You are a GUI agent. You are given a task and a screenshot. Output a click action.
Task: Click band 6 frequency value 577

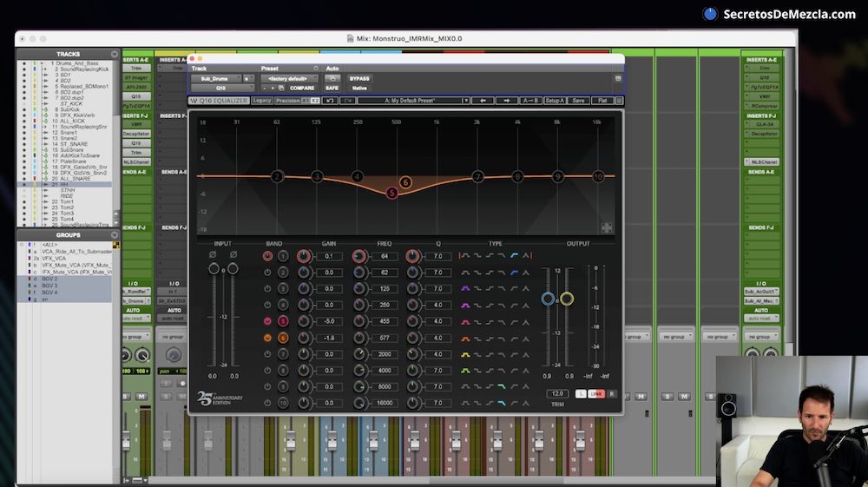click(385, 338)
